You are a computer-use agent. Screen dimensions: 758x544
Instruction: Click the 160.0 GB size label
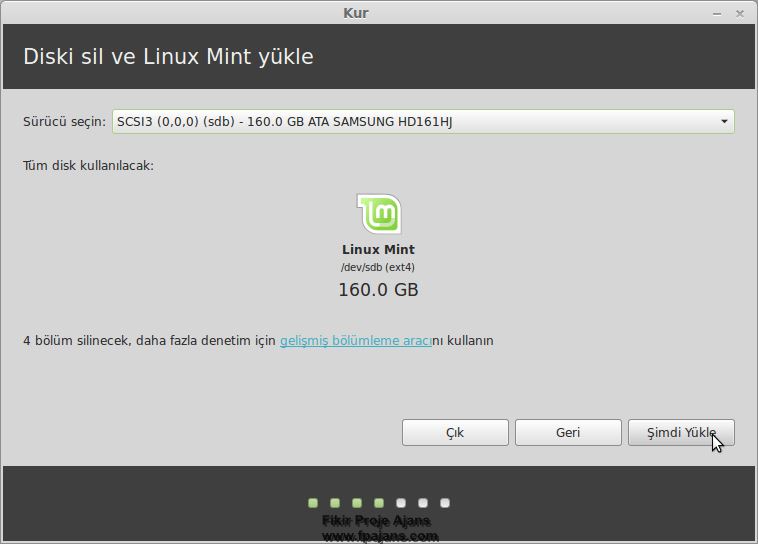coord(378,290)
